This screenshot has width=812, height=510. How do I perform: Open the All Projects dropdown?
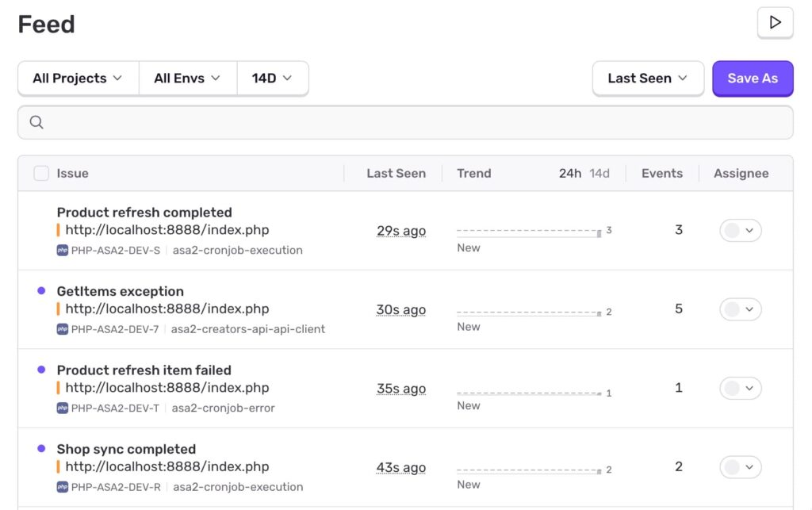(x=78, y=79)
